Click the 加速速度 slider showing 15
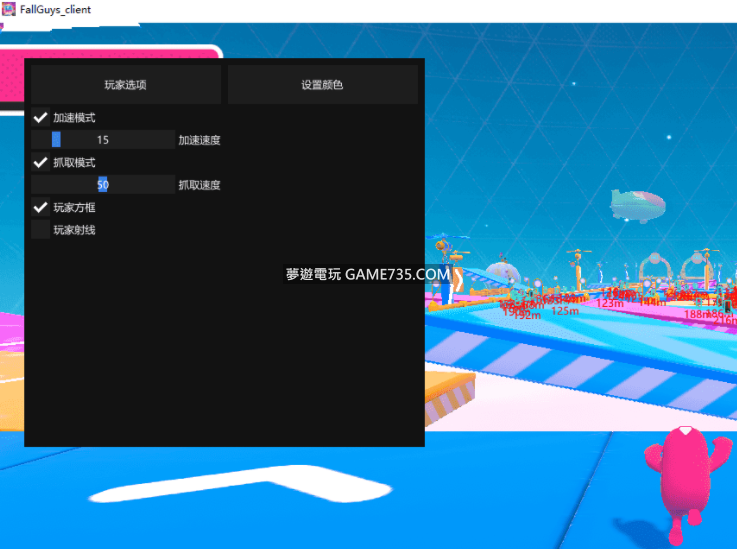 [103, 140]
